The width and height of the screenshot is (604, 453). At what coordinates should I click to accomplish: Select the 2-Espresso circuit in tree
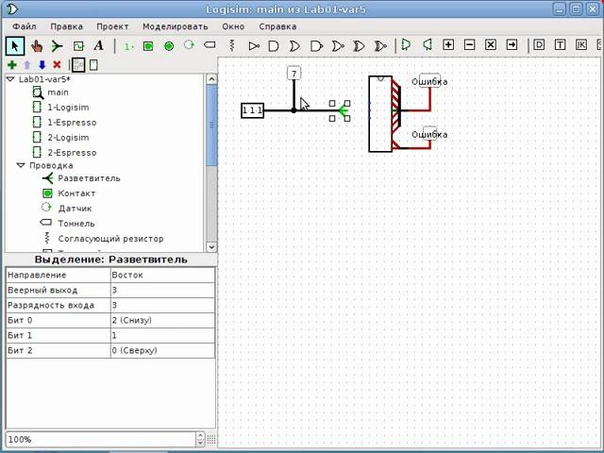coord(72,153)
